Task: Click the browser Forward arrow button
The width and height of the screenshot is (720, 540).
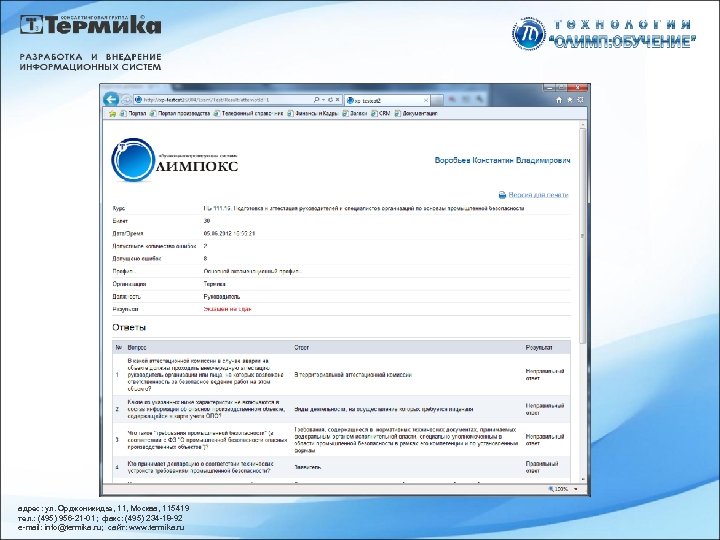Action: [x=126, y=100]
